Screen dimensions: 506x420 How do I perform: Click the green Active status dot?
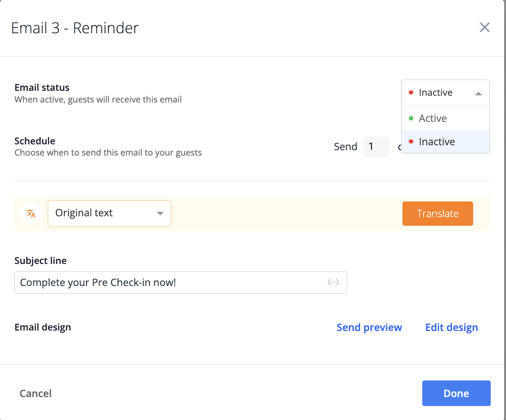click(x=411, y=118)
